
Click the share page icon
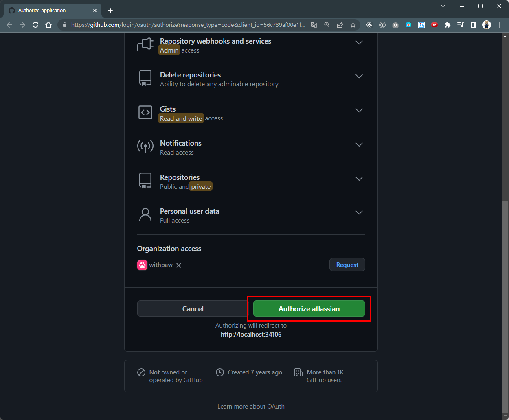click(340, 25)
